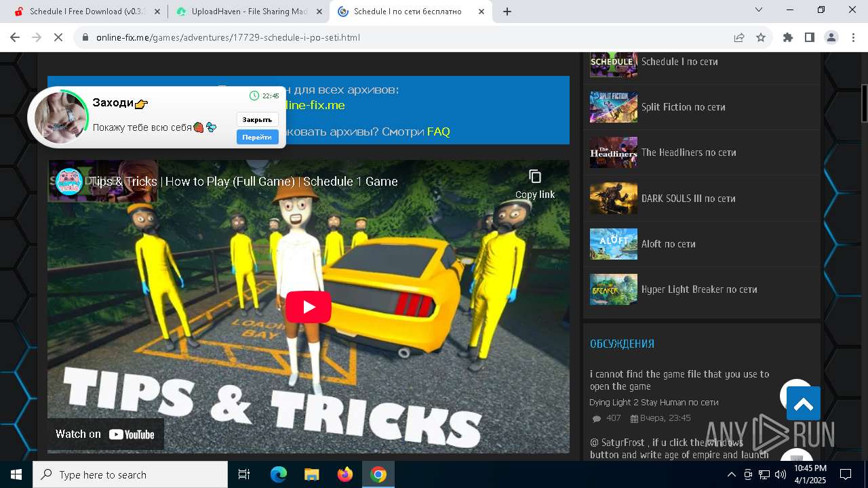Click the page vertical scrollbar thumb
Viewport: 868px width, 488px height.
tap(864, 103)
